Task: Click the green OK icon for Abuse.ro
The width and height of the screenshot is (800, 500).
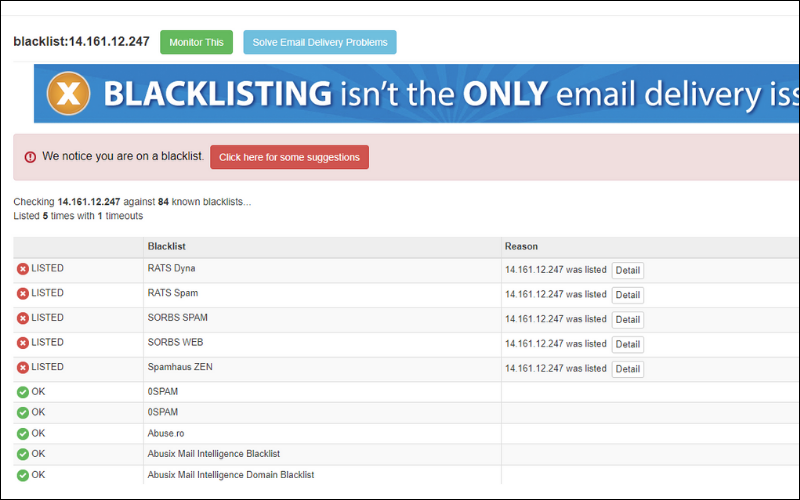Action: (x=22, y=434)
